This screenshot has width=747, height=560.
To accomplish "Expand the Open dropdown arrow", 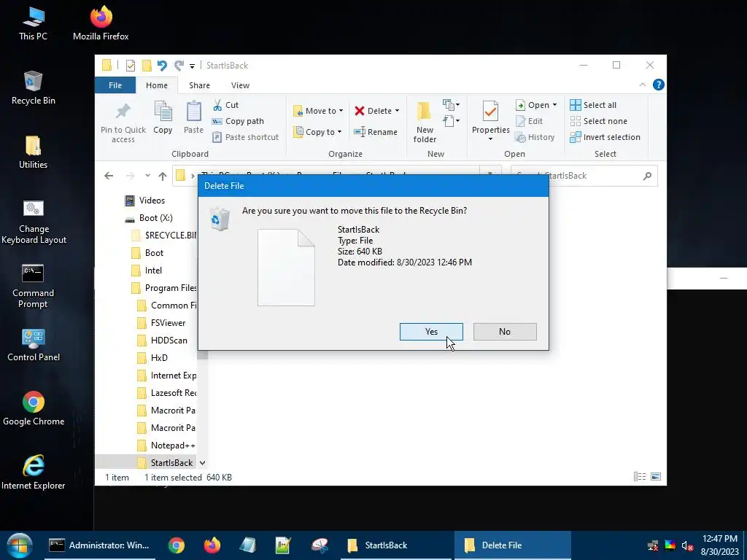I will coord(554,105).
